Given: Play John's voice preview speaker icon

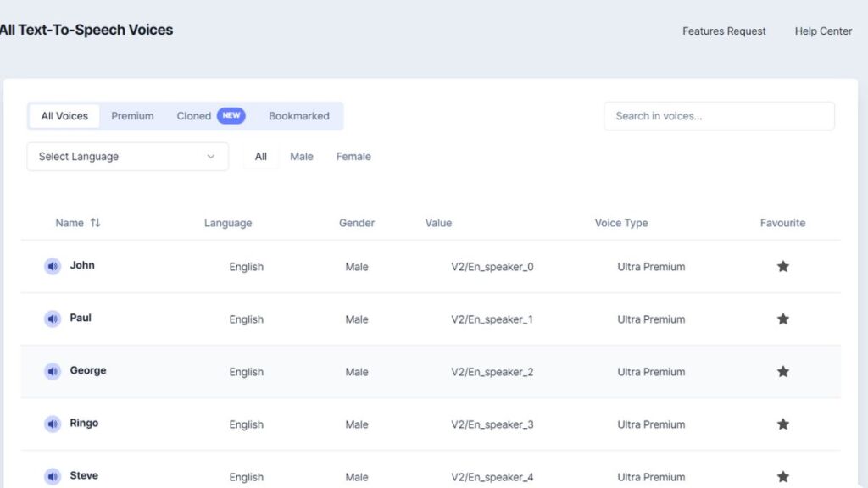Looking at the screenshot, I should [53, 267].
